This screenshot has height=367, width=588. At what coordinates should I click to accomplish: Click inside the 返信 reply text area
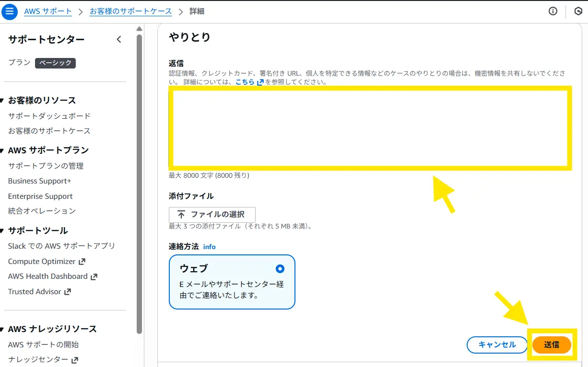coord(369,128)
